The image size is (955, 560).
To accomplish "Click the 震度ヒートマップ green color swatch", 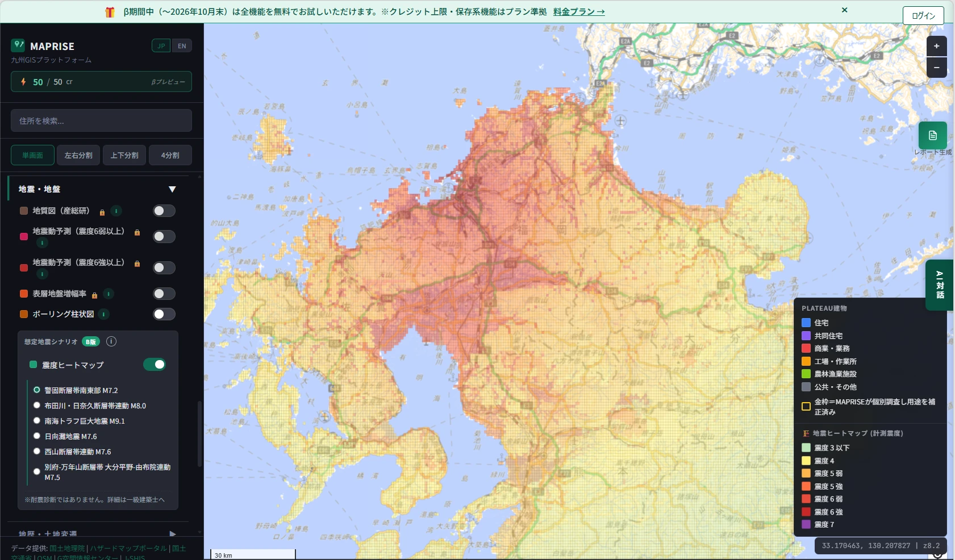I will [33, 364].
